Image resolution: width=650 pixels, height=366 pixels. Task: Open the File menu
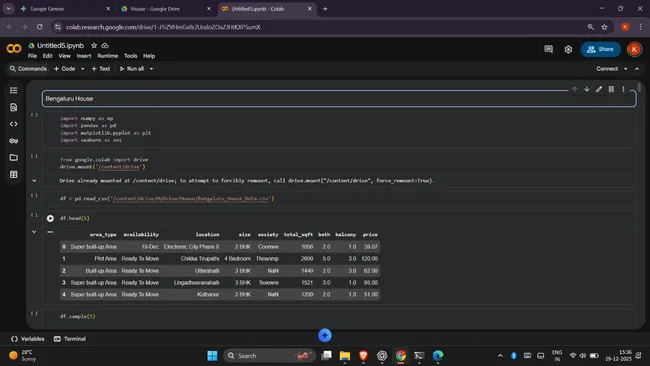[x=32, y=56]
